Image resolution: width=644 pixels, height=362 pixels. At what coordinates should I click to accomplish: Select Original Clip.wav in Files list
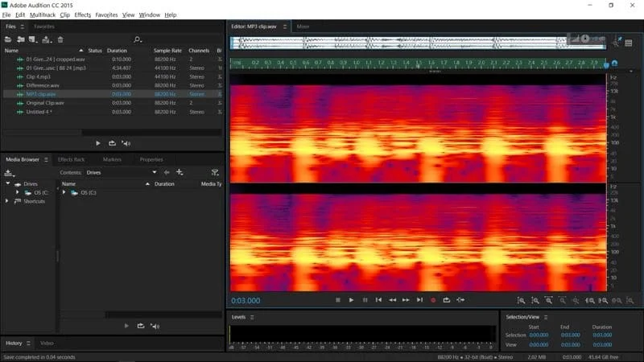(x=45, y=103)
